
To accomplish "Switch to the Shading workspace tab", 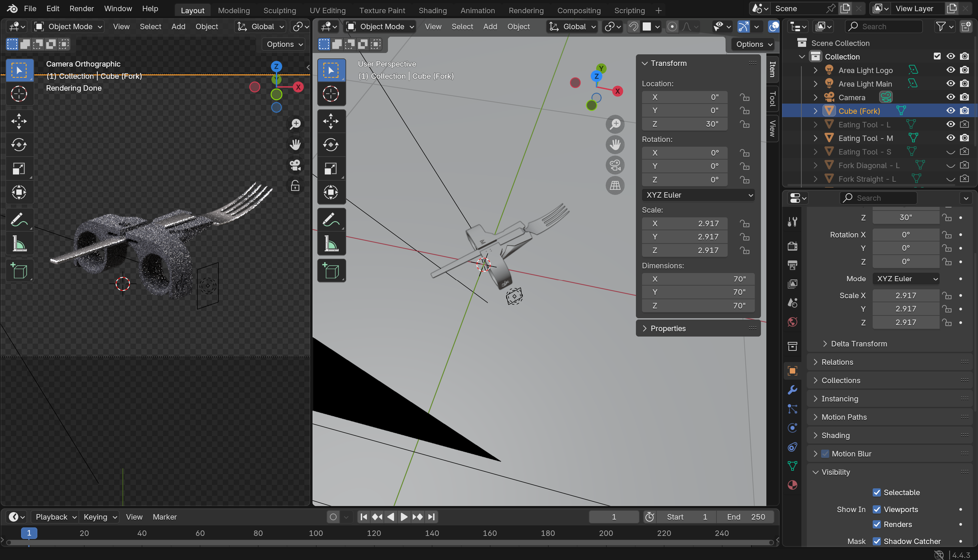I will tap(432, 11).
